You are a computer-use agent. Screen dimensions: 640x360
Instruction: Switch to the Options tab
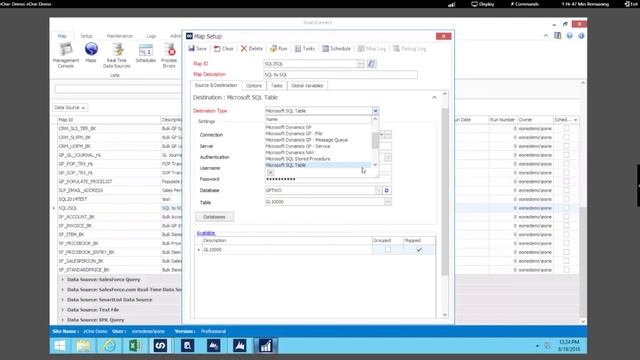point(254,86)
